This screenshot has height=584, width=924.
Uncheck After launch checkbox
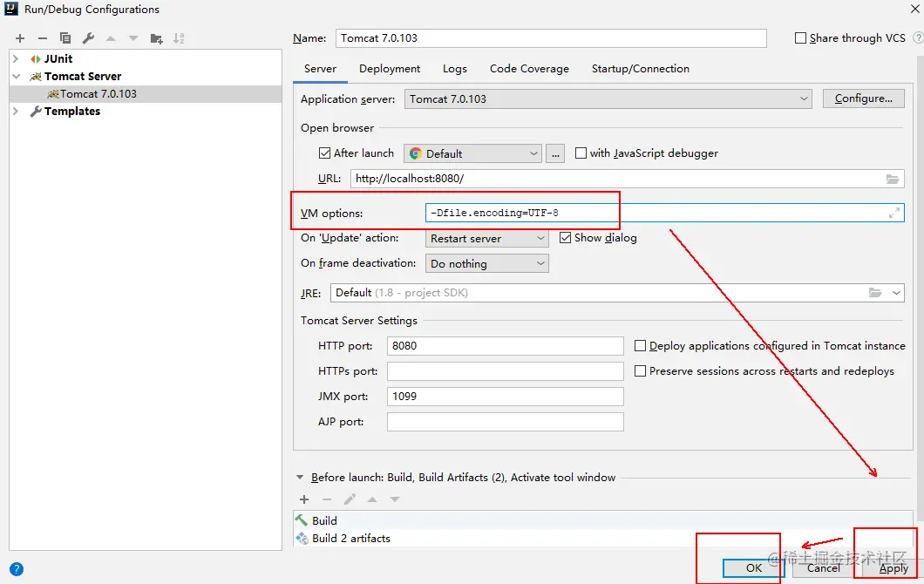pos(324,153)
